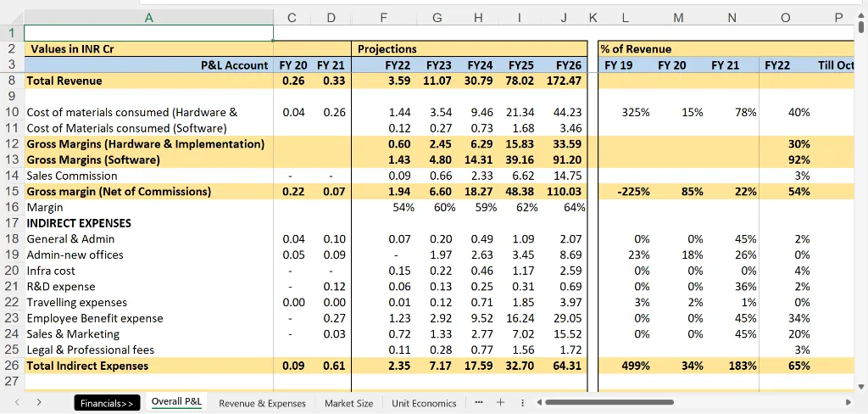Select the row 15 header
This screenshot has width=868, height=414.
pos(12,192)
